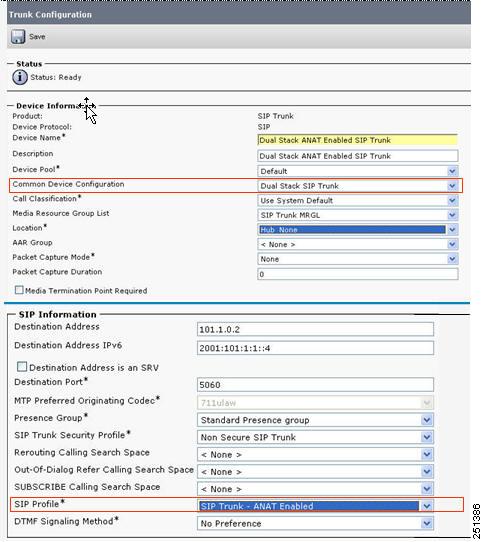Click the 'SIP Information' section heading

click(57, 315)
